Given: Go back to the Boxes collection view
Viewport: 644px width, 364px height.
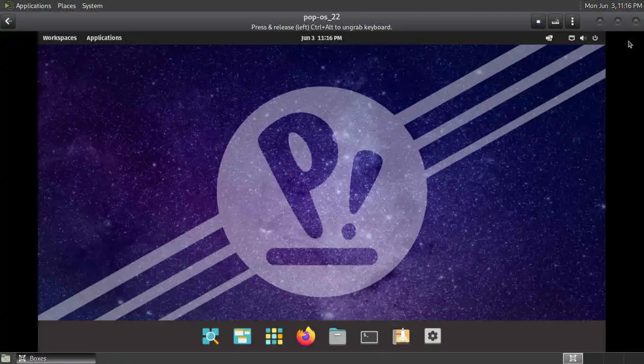Looking at the screenshot, I should 8,21.
